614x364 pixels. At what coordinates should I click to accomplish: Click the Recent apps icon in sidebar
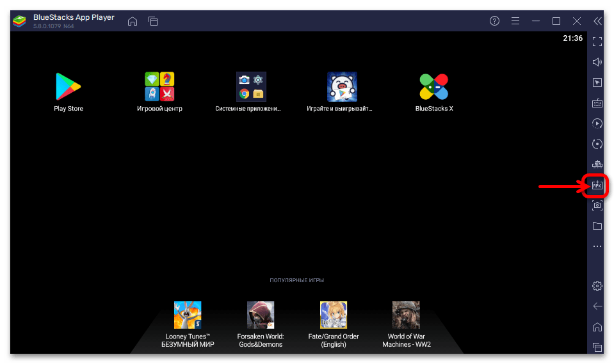click(597, 347)
